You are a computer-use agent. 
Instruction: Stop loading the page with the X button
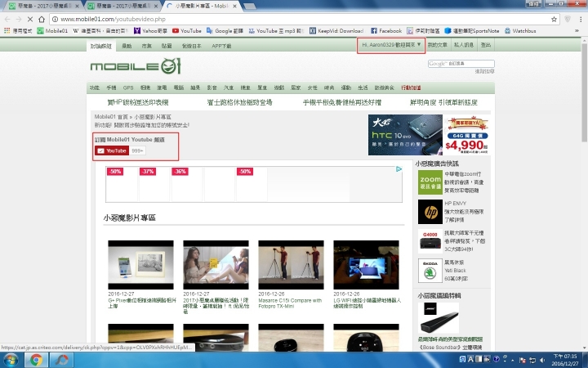(x=30, y=19)
